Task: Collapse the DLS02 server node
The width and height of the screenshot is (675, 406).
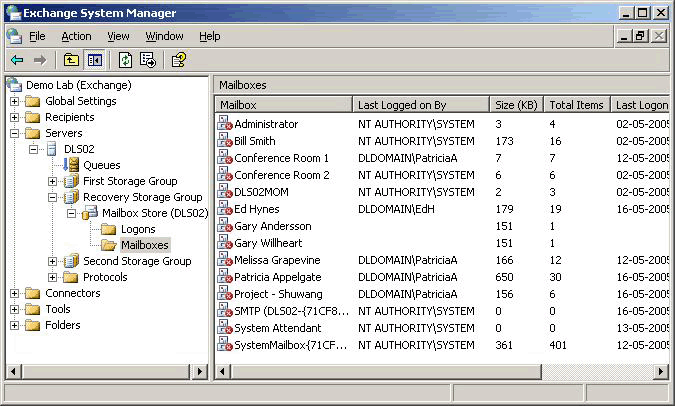Action: 33,149
